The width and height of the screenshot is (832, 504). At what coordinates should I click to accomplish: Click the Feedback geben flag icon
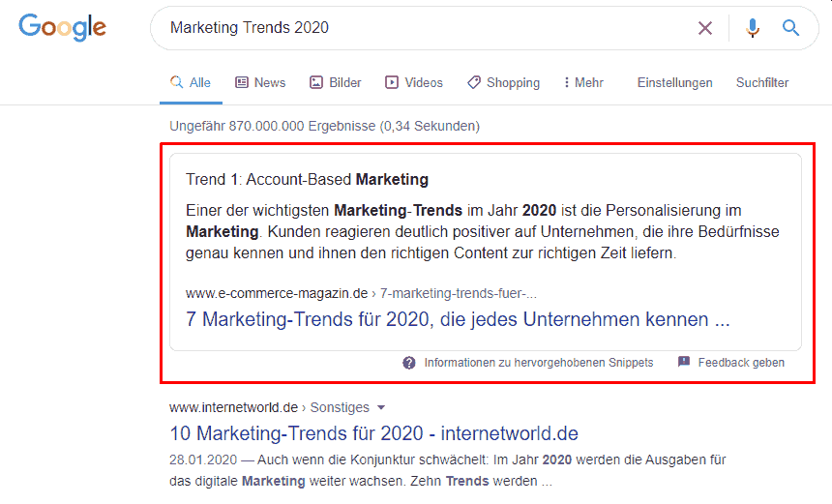(684, 362)
